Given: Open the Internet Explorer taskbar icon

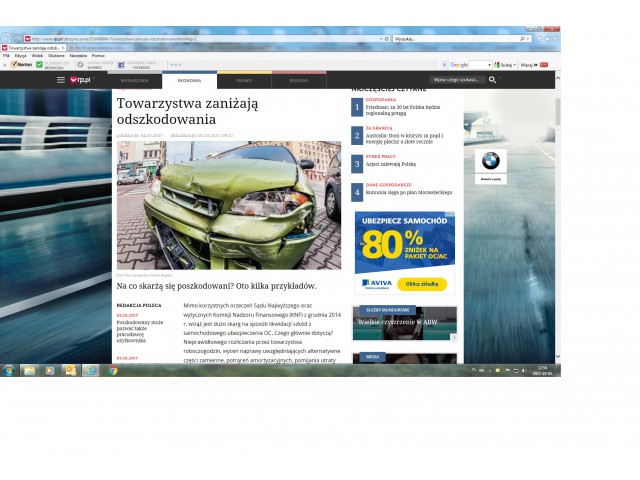Looking at the screenshot, I should (x=91, y=370).
